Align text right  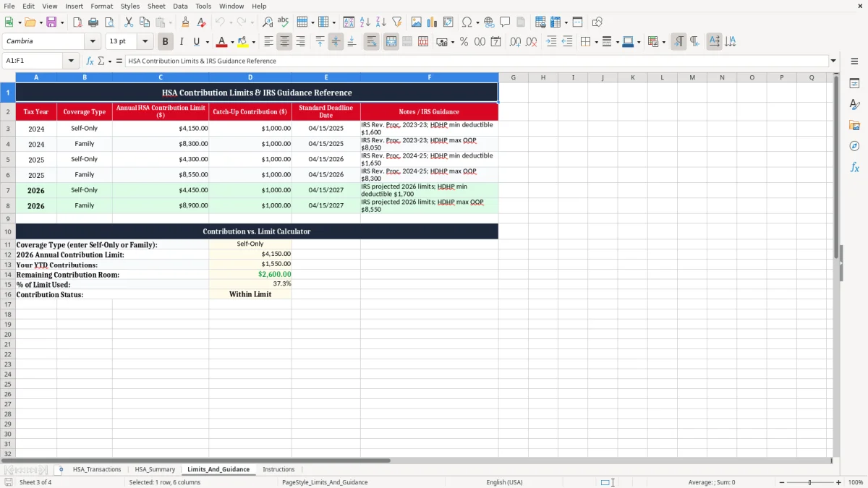[x=300, y=42]
